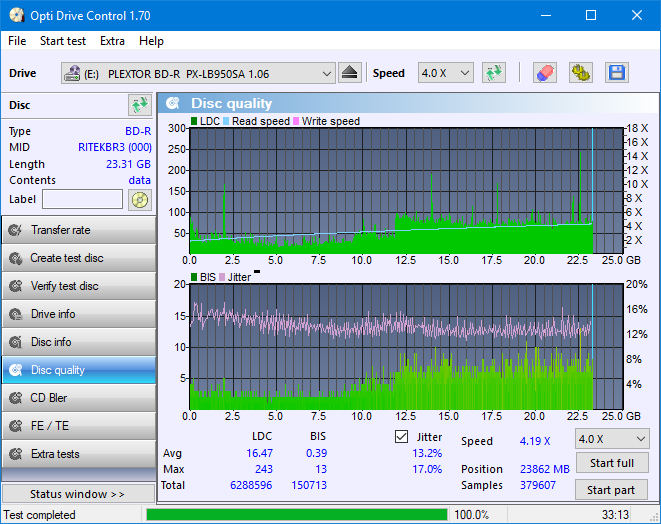Image resolution: width=661 pixels, height=524 pixels.
Task: Click the Status window button
Action: (78, 494)
